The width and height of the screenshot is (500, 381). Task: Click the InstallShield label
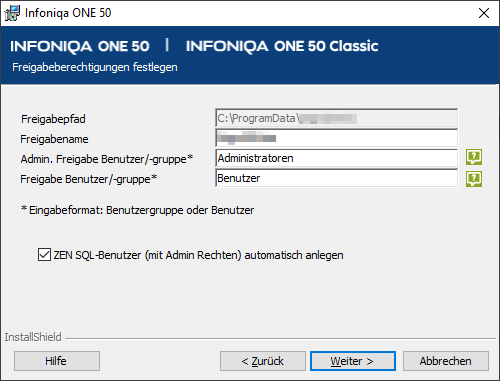[x=33, y=337]
